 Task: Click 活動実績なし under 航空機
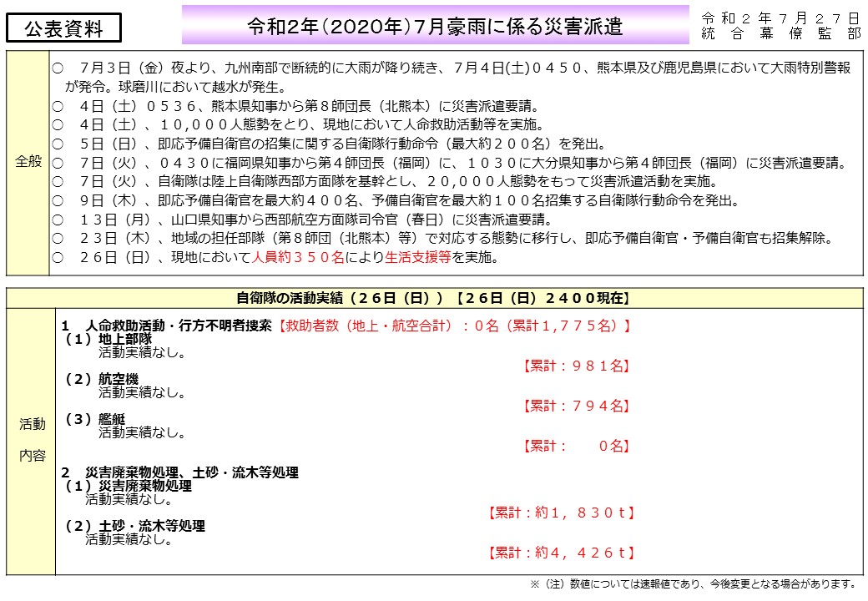coord(142,392)
